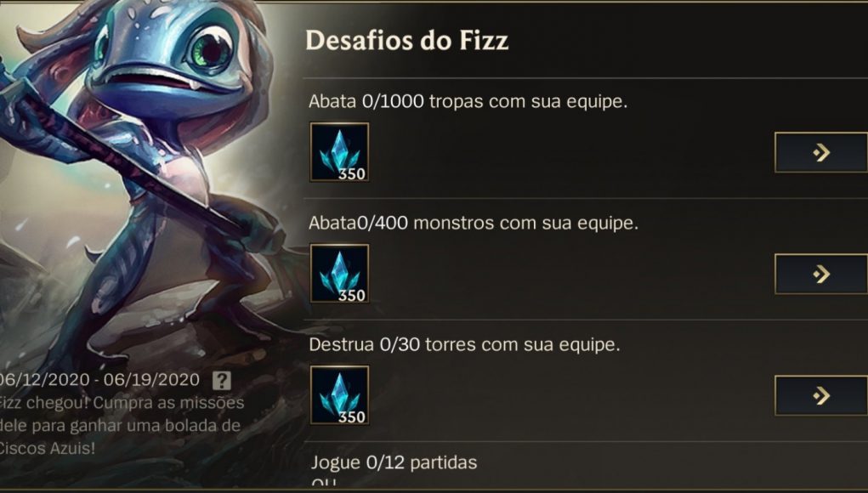Go to the 1000 tropas mission via arrow
This screenshot has width=868, height=493.
[821, 152]
